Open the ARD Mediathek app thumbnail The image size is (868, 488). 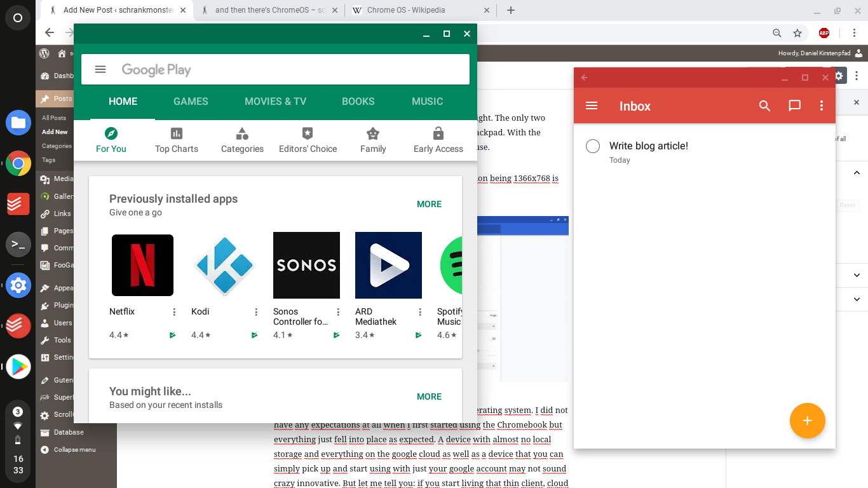click(388, 265)
